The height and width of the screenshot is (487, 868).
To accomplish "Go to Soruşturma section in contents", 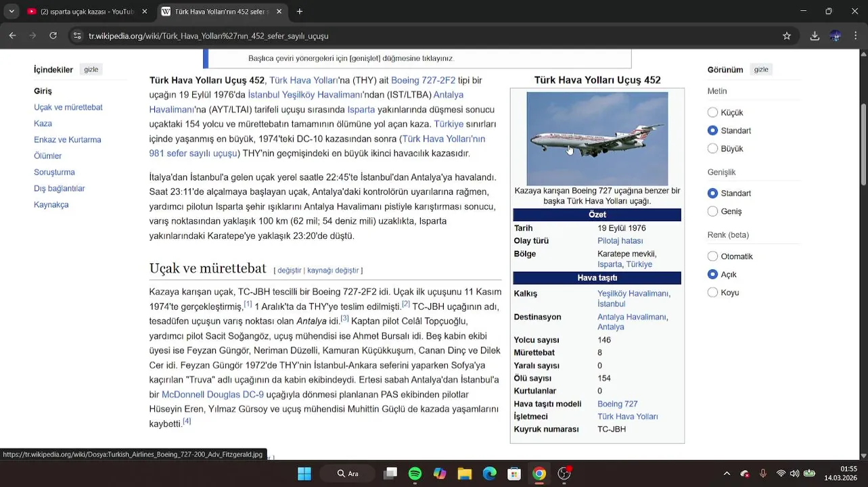I will coord(54,172).
